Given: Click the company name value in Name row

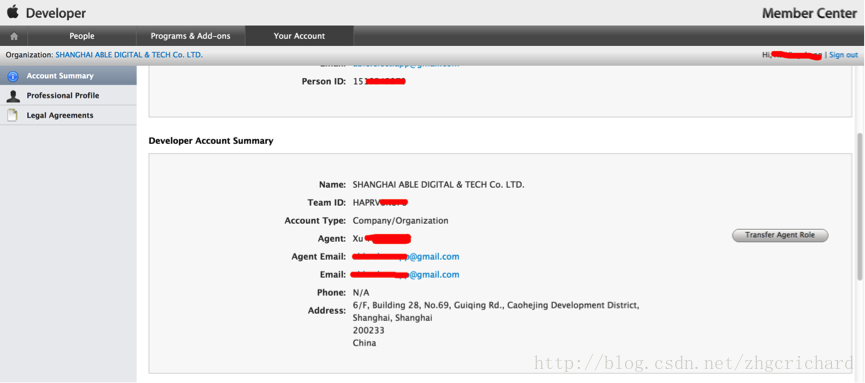Looking at the screenshot, I should point(439,185).
